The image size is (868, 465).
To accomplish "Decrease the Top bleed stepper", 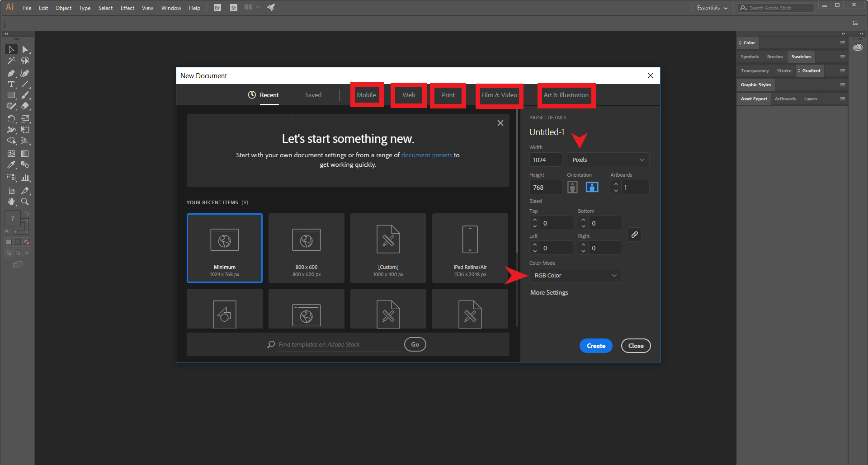I will pyautogui.click(x=535, y=226).
